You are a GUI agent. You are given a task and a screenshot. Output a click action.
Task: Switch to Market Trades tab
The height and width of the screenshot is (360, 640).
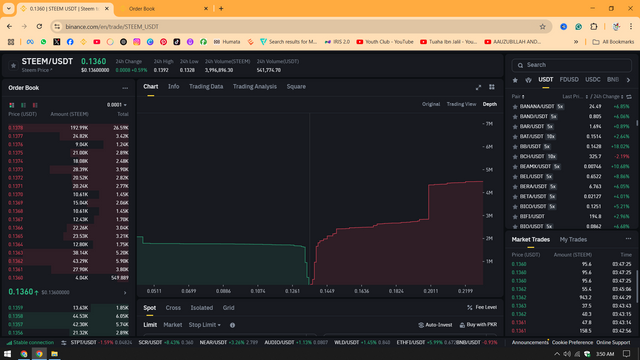(x=531, y=240)
